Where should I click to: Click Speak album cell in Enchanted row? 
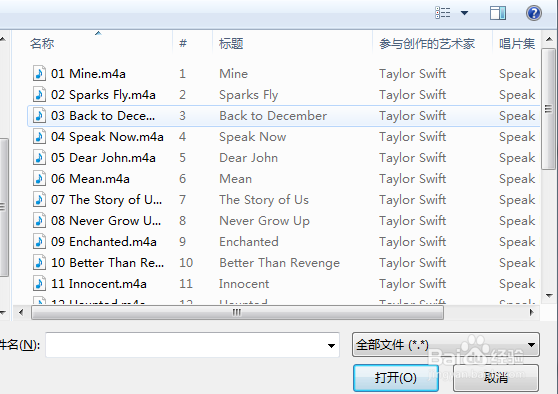point(517,242)
